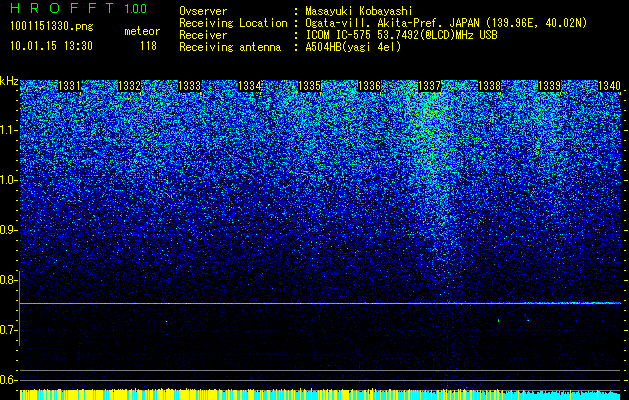Click the 1331 time marker
This screenshot has height=400, width=629.
[x=69, y=86]
